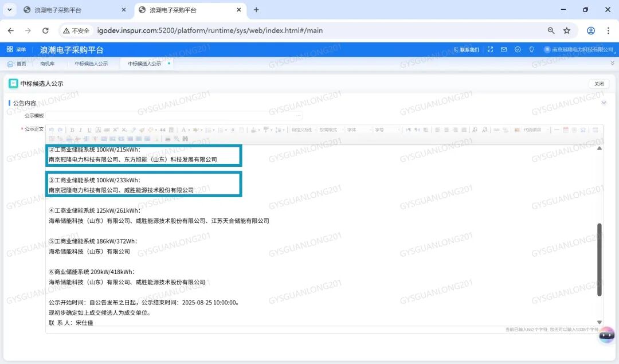Click the lightbulb icon in header
Screen dimensions: 619x364
pos(531,50)
